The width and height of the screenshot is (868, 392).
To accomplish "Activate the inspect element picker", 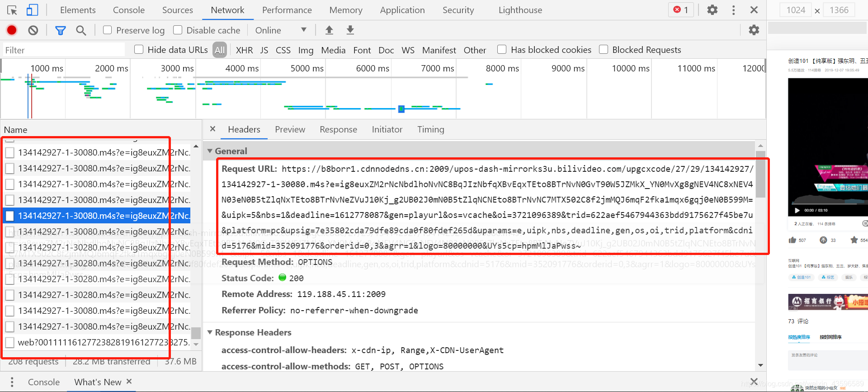I will [12, 10].
